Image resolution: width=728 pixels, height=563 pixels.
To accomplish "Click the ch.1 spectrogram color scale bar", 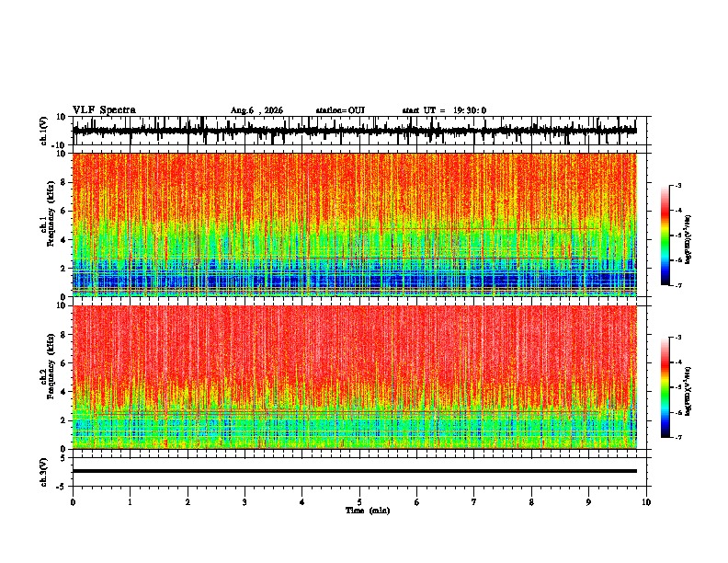I will [x=665, y=236].
